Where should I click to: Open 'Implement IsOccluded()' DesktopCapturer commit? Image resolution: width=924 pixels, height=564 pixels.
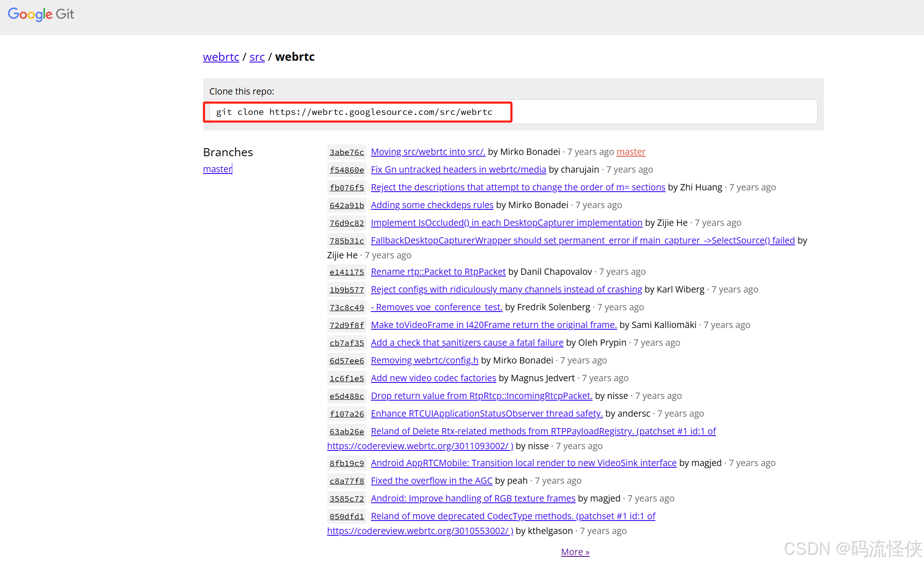(507, 222)
